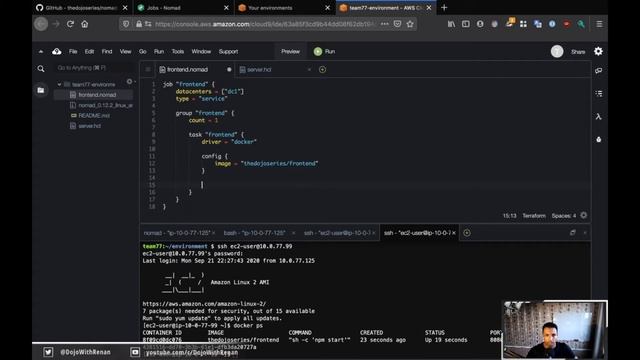Open new browser tab
Viewport: 640px width, 360px height.
tap(444, 8)
